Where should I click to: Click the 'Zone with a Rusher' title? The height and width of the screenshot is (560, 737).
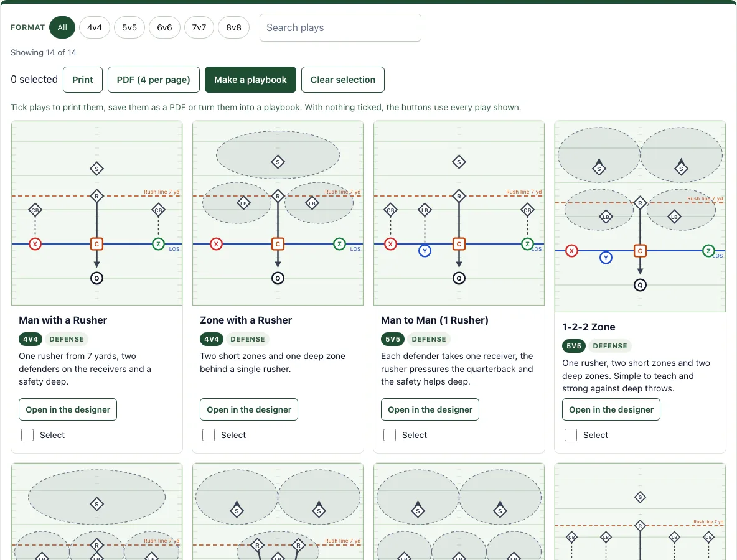(x=246, y=320)
